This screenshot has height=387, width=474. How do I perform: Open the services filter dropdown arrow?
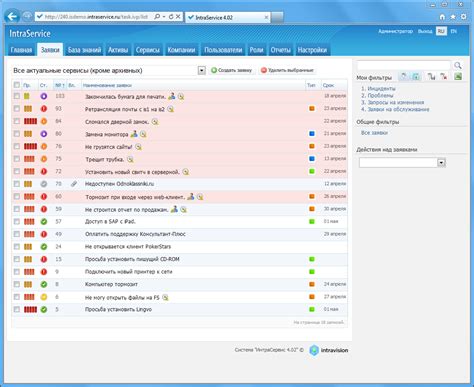pos(202,70)
